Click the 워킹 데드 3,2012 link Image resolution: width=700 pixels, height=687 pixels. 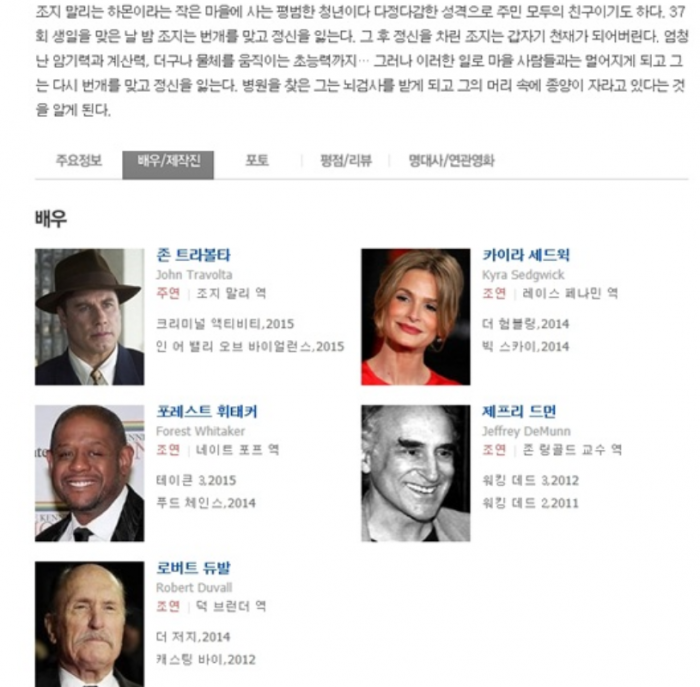tap(530, 480)
